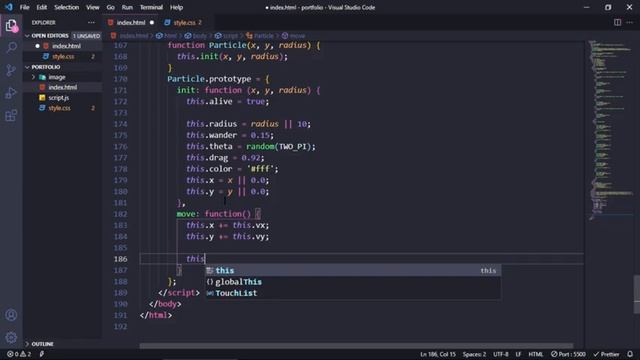
Task: Click the Particle breadcrumb segment
Action: click(260, 36)
